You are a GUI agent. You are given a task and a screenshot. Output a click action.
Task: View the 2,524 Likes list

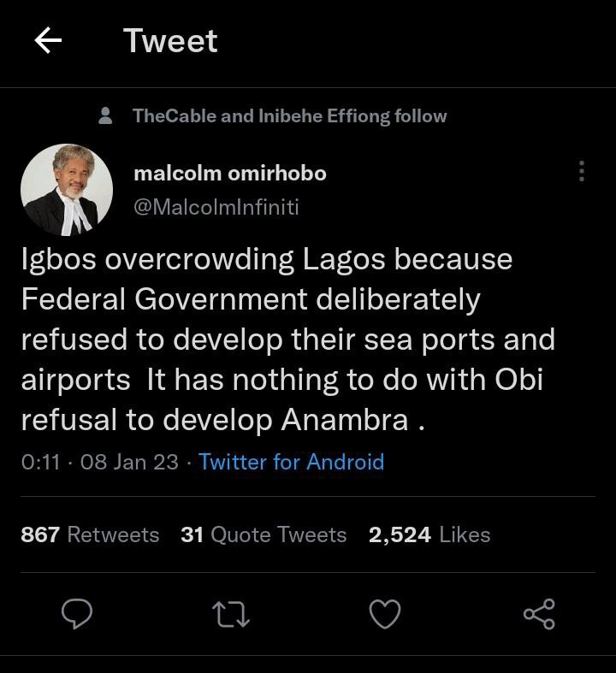(x=429, y=534)
